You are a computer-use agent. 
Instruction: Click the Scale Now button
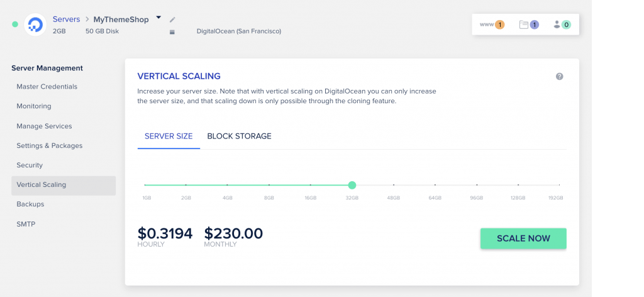point(523,238)
